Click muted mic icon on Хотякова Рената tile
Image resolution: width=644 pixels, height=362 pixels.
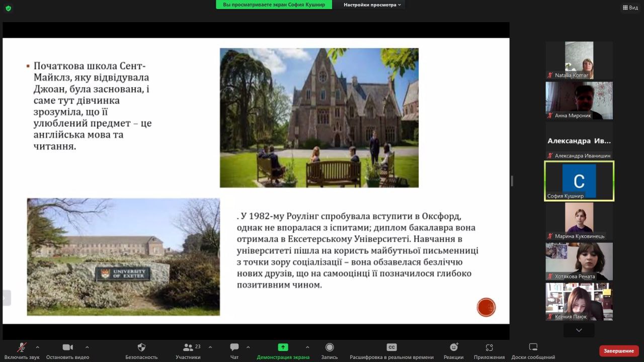pyautogui.click(x=550, y=277)
